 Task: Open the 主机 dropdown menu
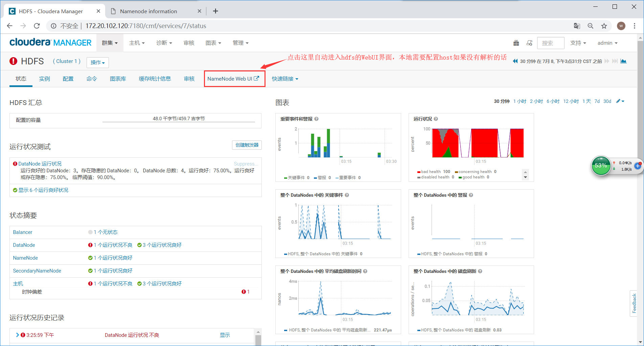tap(137, 43)
